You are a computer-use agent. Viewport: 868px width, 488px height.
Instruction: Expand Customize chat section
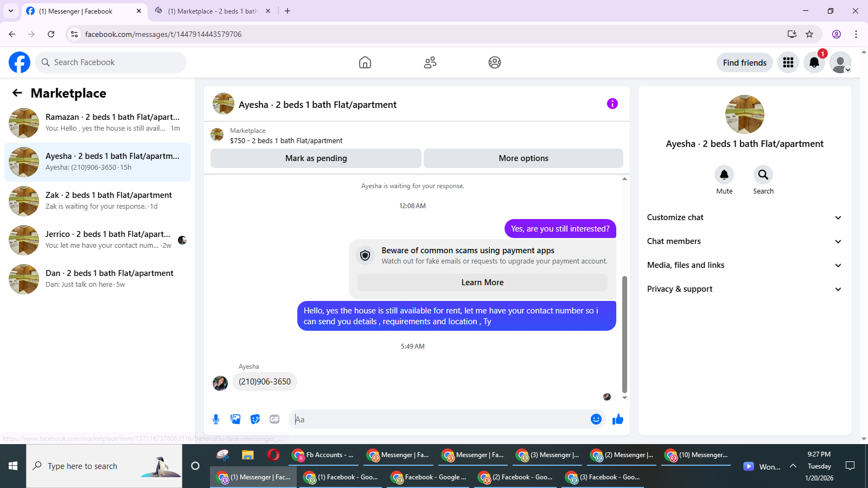click(744, 217)
